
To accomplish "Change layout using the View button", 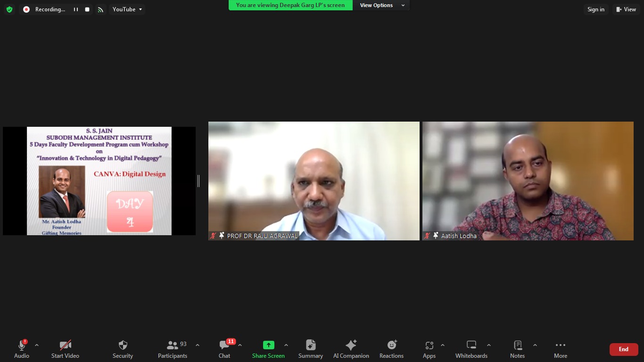I will click(x=626, y=9).
